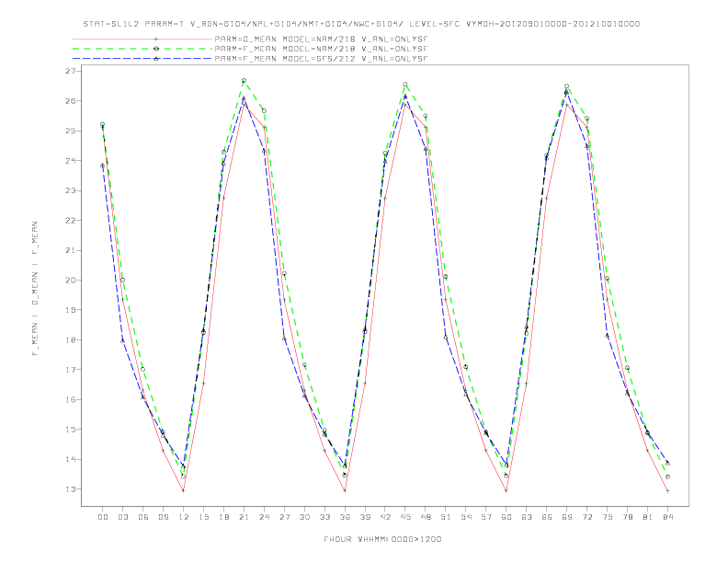Click y-axis tick label 27
The height and width of the screenshot is (563, 728).
click(71, 71)
